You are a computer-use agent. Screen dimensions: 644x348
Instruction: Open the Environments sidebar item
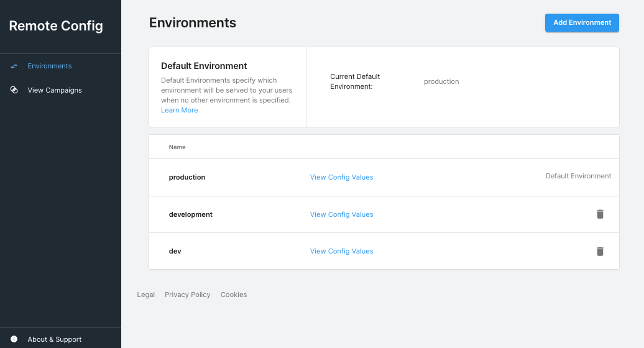point(50,66)
